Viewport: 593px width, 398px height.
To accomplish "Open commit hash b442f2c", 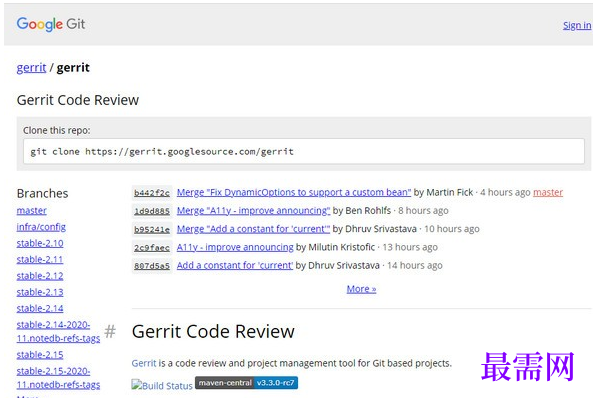I will [x=152, y=193].
